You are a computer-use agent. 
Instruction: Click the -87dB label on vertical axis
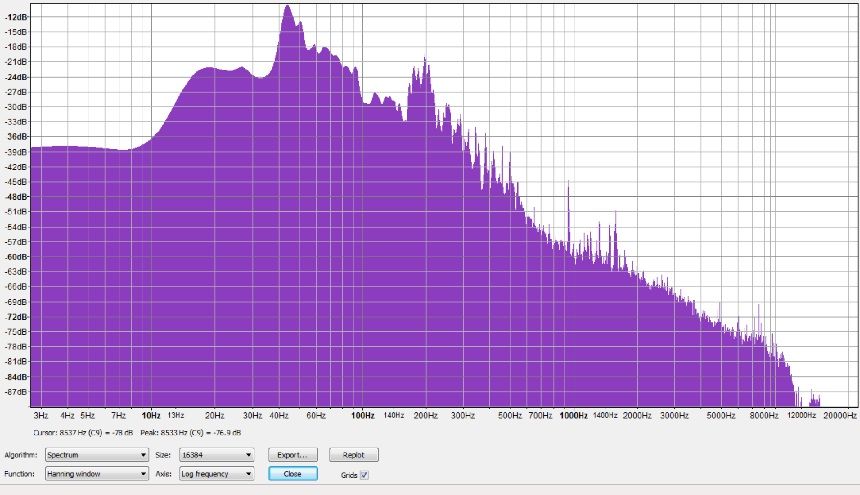[15, 391]
